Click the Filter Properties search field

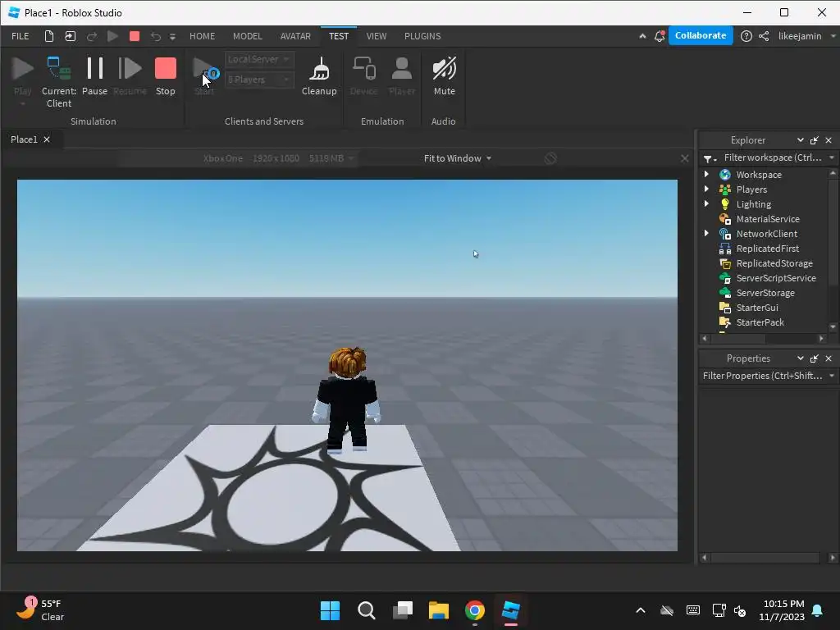[x=762, y=376]
